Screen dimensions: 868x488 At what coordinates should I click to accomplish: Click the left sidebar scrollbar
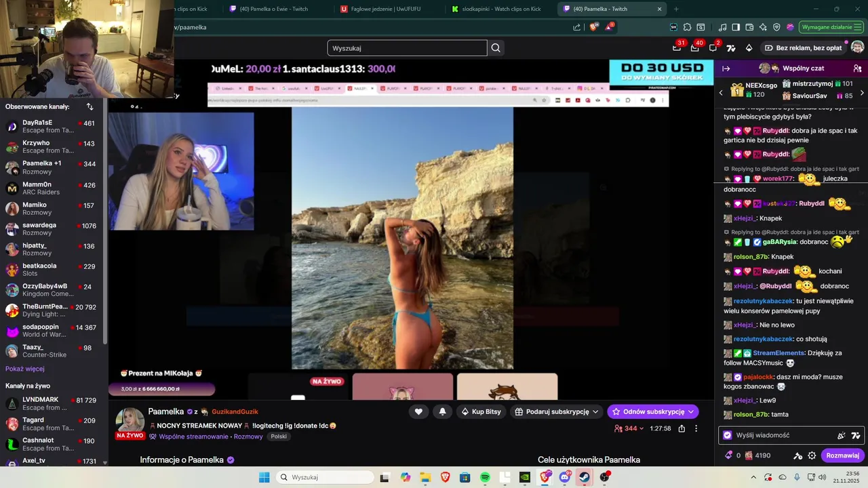pyautogui.click(x=105, y=224)
